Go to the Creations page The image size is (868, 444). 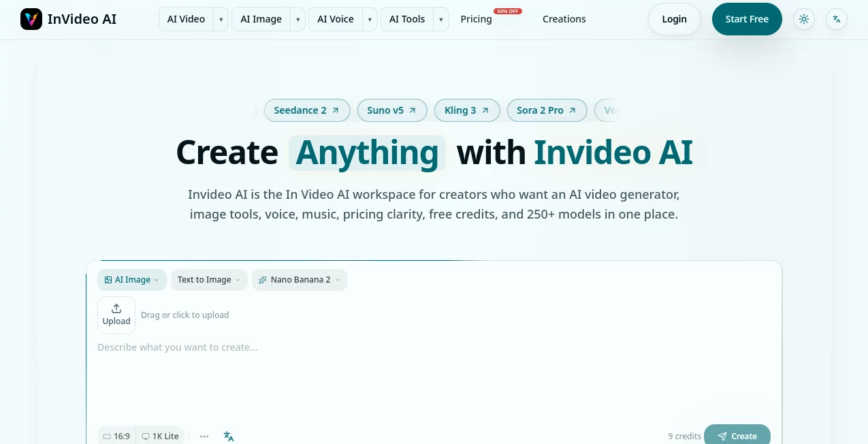[x=564, y=19]
